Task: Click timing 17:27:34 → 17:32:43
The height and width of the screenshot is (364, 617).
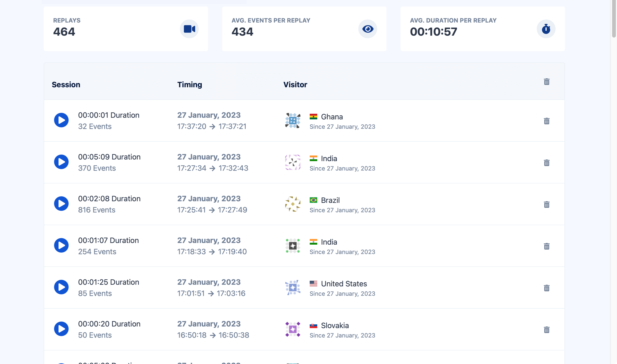Action: tap(213, 168)
